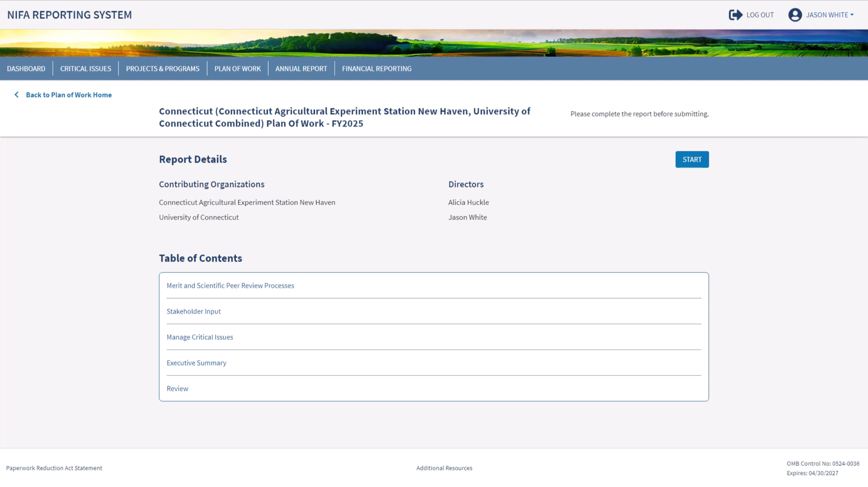Select Plan of Work navigation tab
Image resolution: width=868 pixels, height=487 pixels.
237,69
